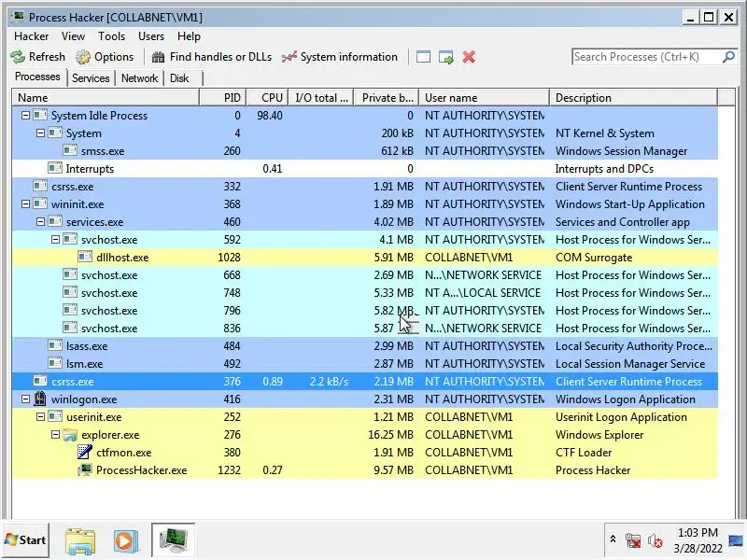Click the ctfmon.exe pen icon
Image resolution: width=747 pixels, height=560 pixels.
coord(85,453)
